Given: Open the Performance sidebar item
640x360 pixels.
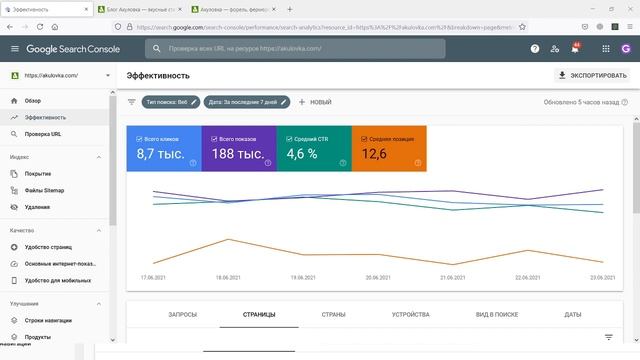Looking at the screenshot, I should [x=55, y=118].
